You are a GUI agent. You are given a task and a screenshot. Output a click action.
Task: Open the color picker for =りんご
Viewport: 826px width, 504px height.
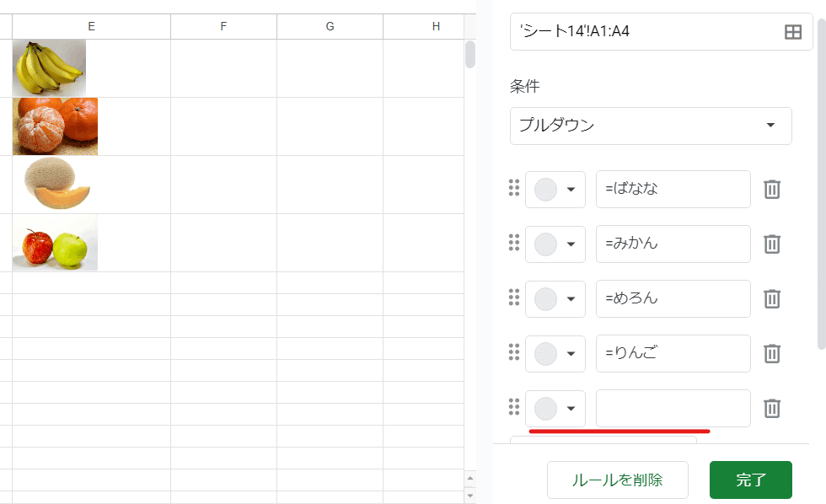[555, 354]
